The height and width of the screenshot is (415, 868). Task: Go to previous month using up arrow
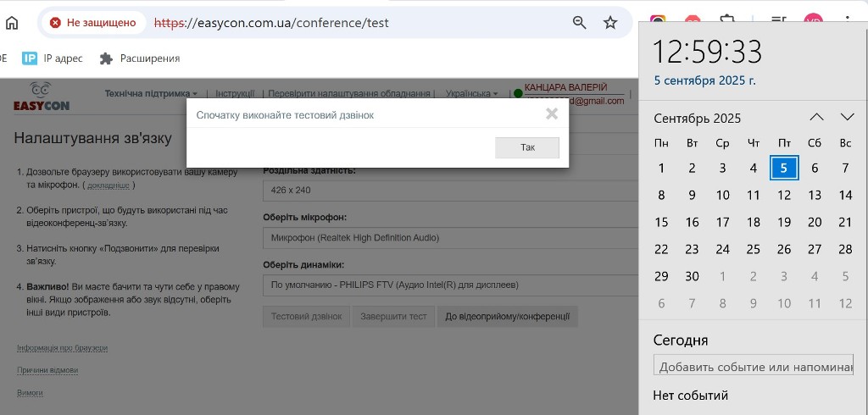[816, 117]
